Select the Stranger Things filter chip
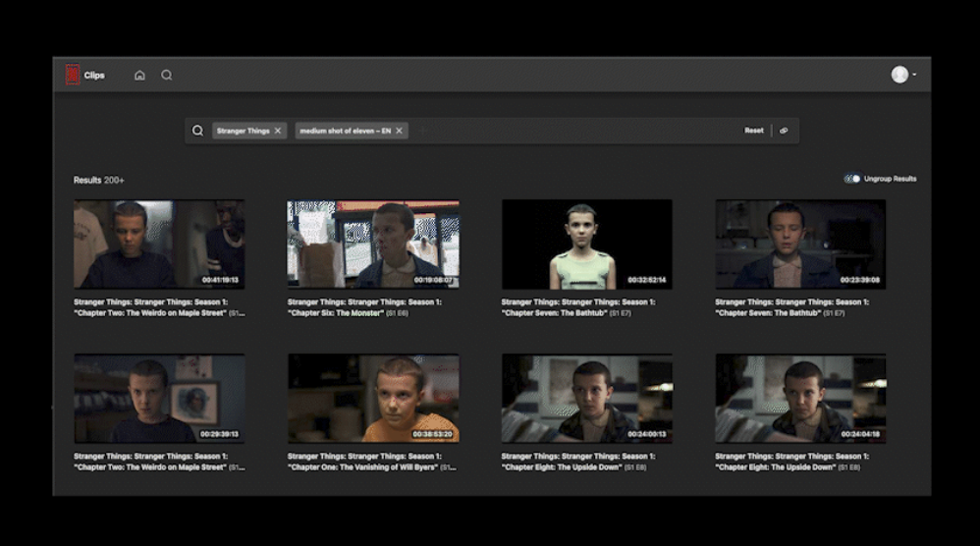Screen dimensions: 980x546 coord(243,131)
